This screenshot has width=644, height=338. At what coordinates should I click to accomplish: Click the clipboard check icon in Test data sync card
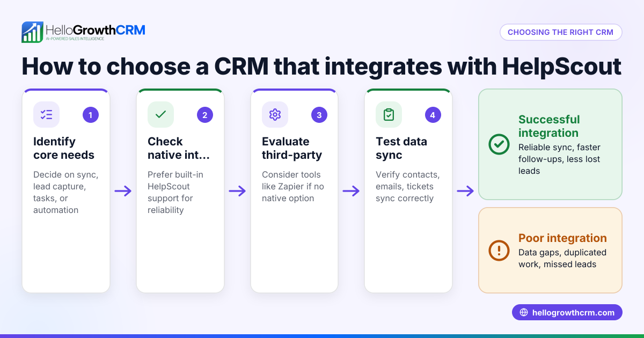pyautogui.click(x=389, y=114)
